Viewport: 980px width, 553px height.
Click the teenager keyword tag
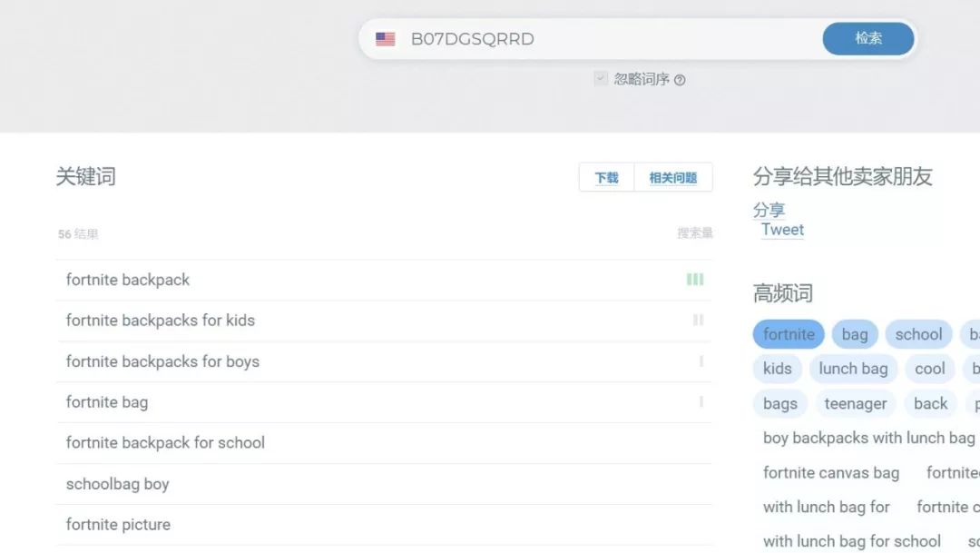pyautogui.click(x=855, y=403)
